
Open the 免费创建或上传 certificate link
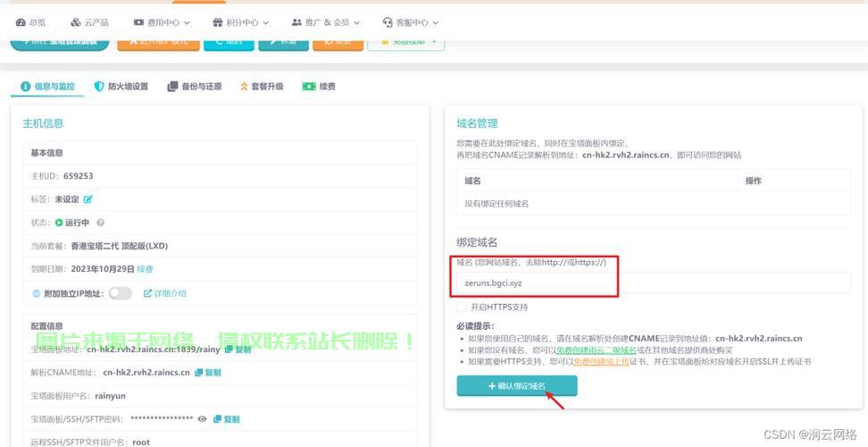(x=602, y=362)
